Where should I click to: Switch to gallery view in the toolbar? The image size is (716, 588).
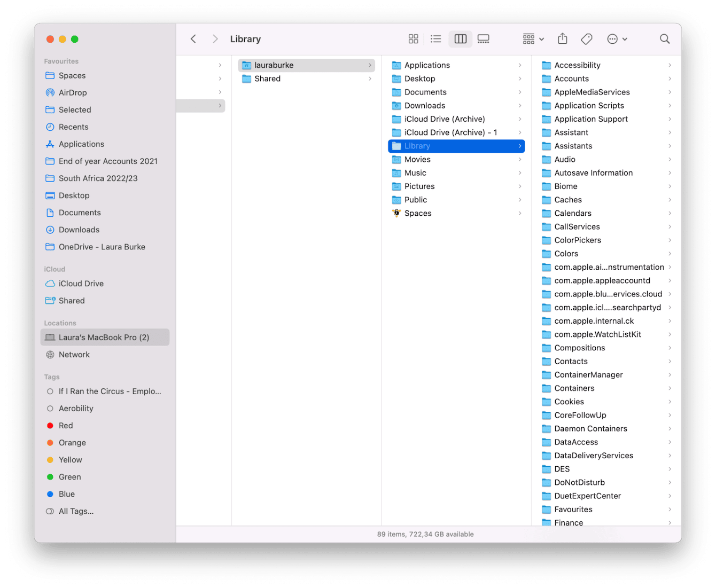point(484,38)
